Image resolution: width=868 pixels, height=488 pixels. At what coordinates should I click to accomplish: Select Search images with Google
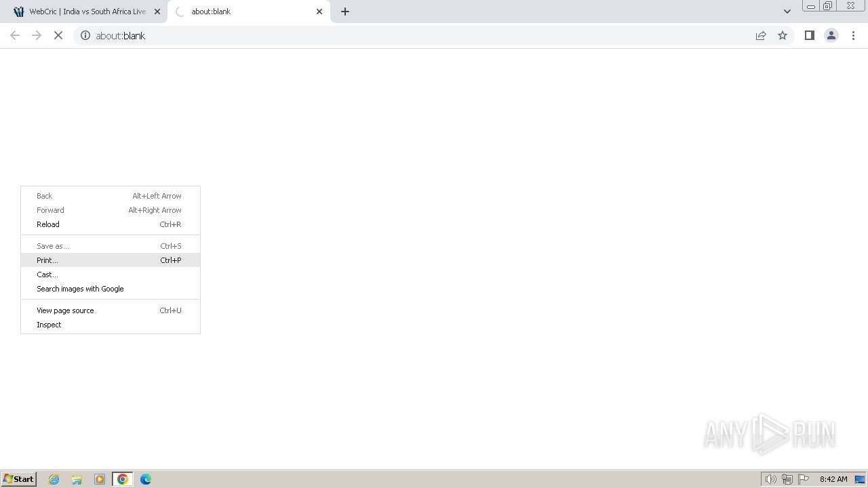point(111,289)
